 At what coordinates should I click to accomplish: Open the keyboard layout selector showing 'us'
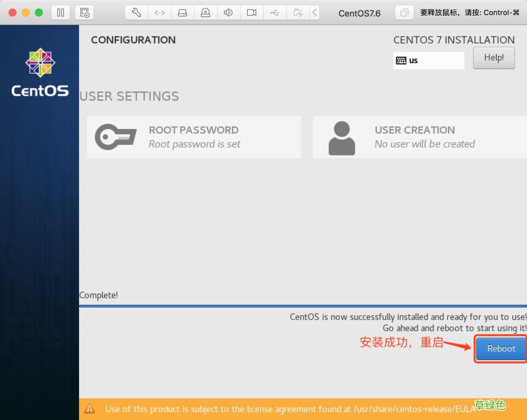point(429,60)
